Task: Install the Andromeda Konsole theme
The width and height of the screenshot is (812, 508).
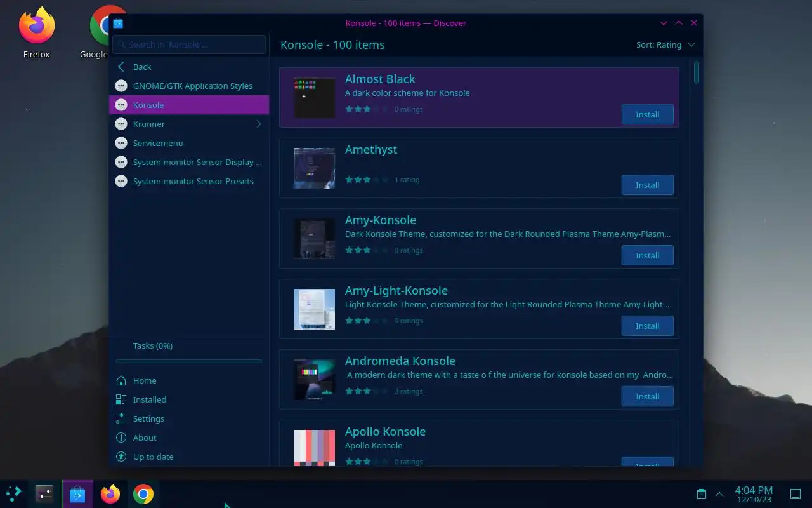Action: coord(647,397)
